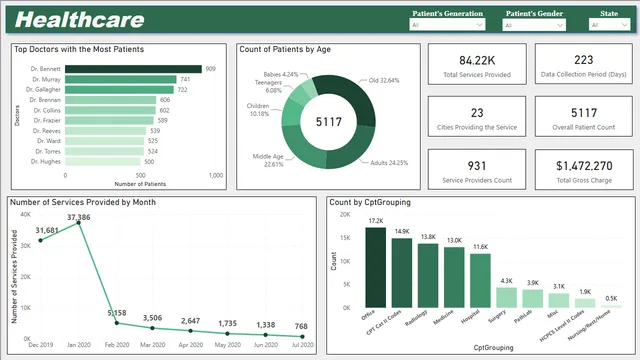The height and width of the screenshot is (360, 640).
Task: Click the Top Doctors with the Most Patients title
Action: tap(79, 49)
